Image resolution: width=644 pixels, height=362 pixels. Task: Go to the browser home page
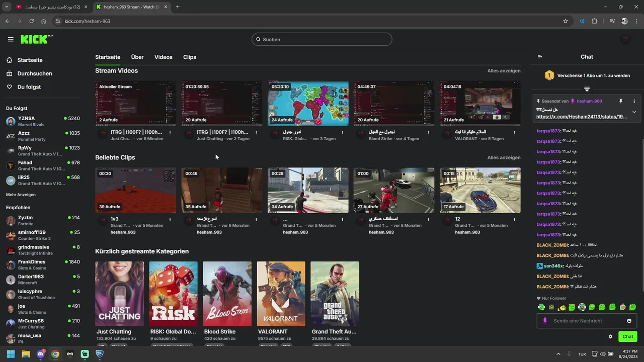[44, 21]
